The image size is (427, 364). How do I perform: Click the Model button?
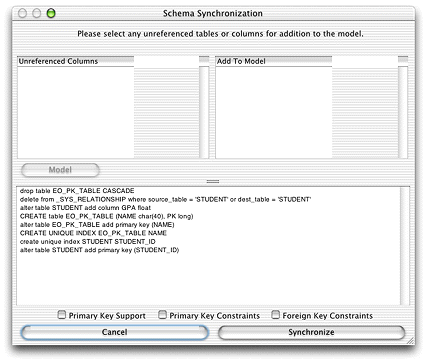tap(60, 170)
